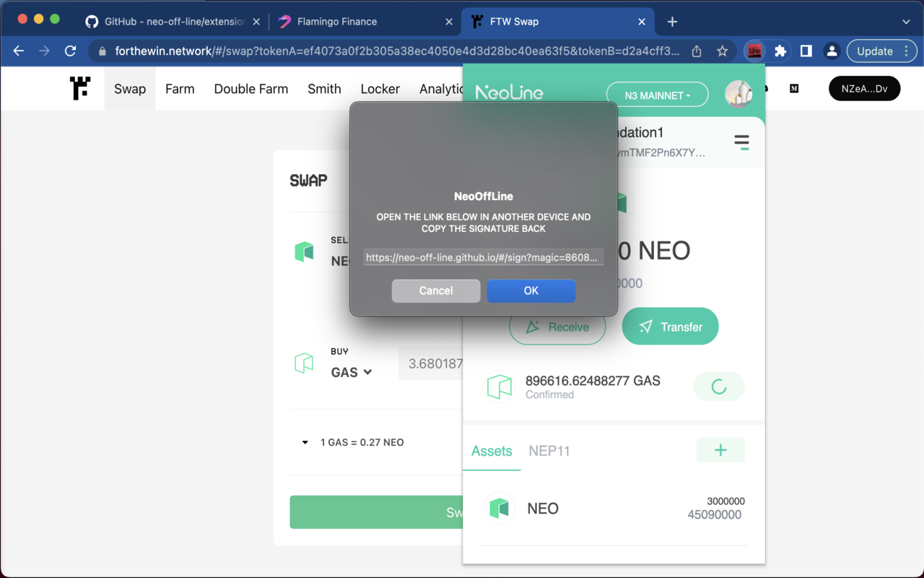The image size is (924, 578).
Task: Add an asset with the plus button
Action: pos(720,450)
